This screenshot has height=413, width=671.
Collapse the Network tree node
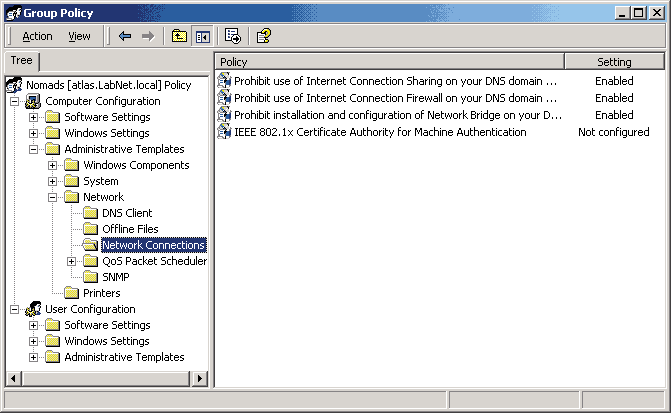coord(53,197)
